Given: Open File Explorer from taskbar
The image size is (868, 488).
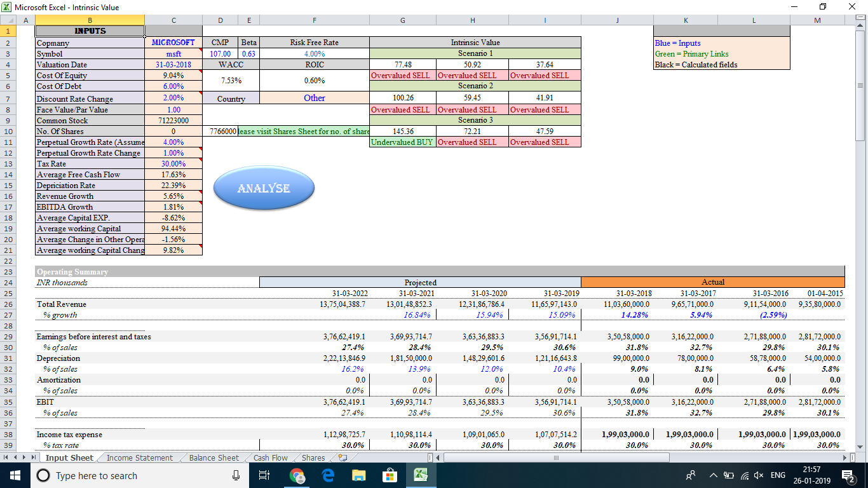Looking at the screenshot, I should [x=359, y=475].
